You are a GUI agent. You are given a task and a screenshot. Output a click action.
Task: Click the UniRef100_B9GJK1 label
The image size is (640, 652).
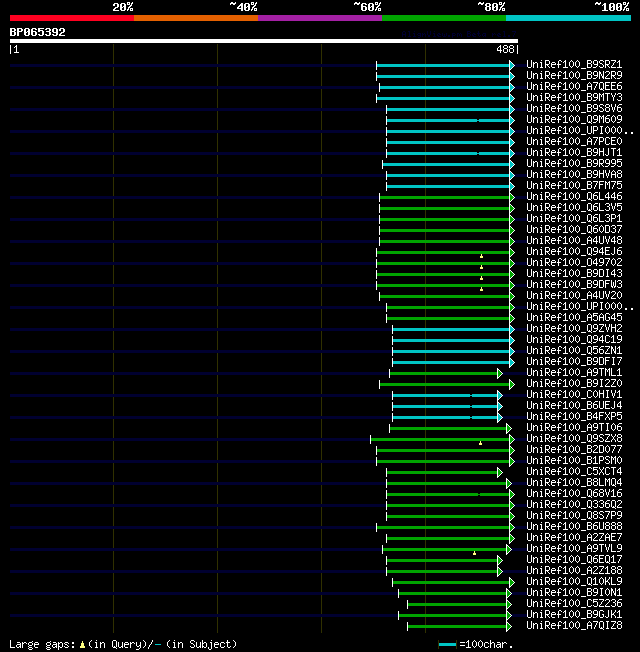pyautogui.click(x=574, y=615)
